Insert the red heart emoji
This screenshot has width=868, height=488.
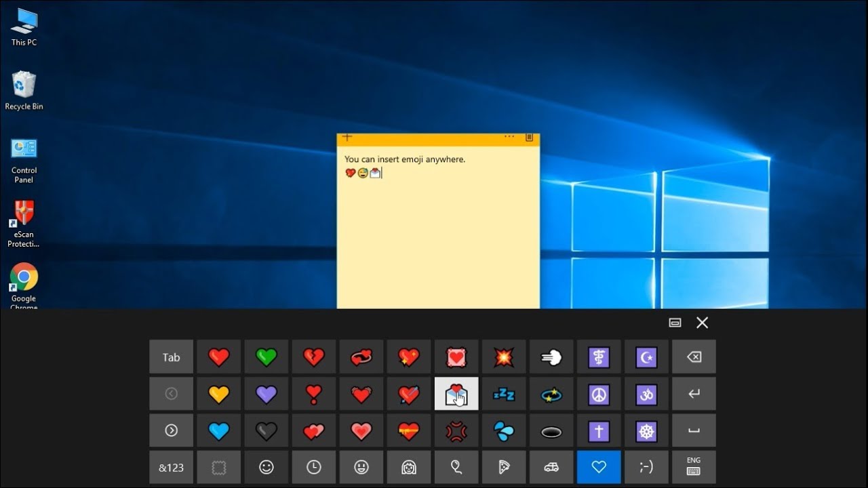(218, 357)
